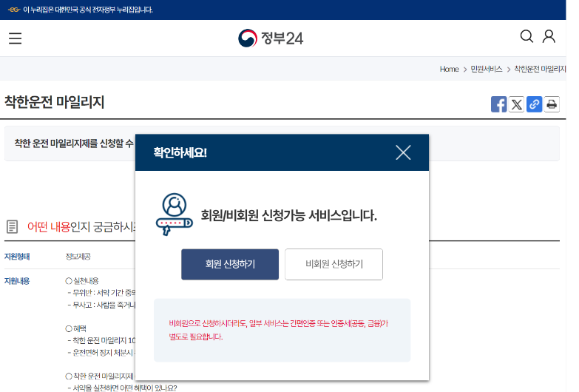Click the document icon beside 어떤 내용인지
The height and width of the screenshot is (392, 579).
tap(12, 226)
